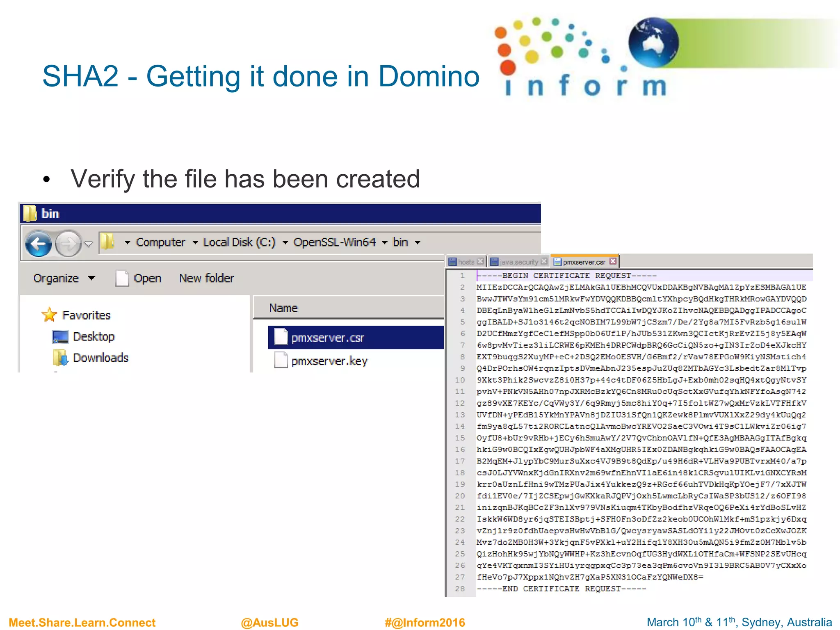Image resolution: width=840 pixels, height=630 pixels.
Task: Click the greyed Forward arrow button
Action: click(68, 243)
